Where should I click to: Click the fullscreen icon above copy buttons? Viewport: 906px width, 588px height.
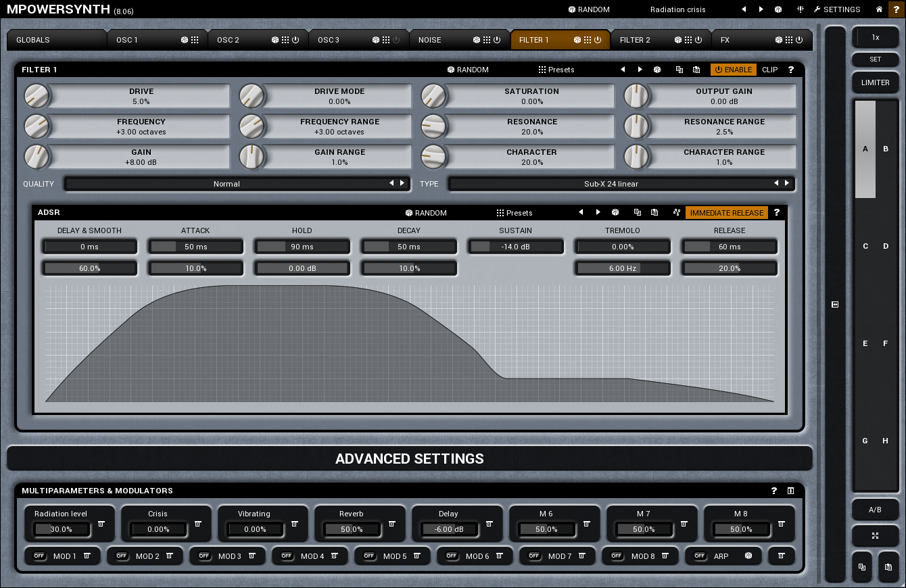pos(875,536)
